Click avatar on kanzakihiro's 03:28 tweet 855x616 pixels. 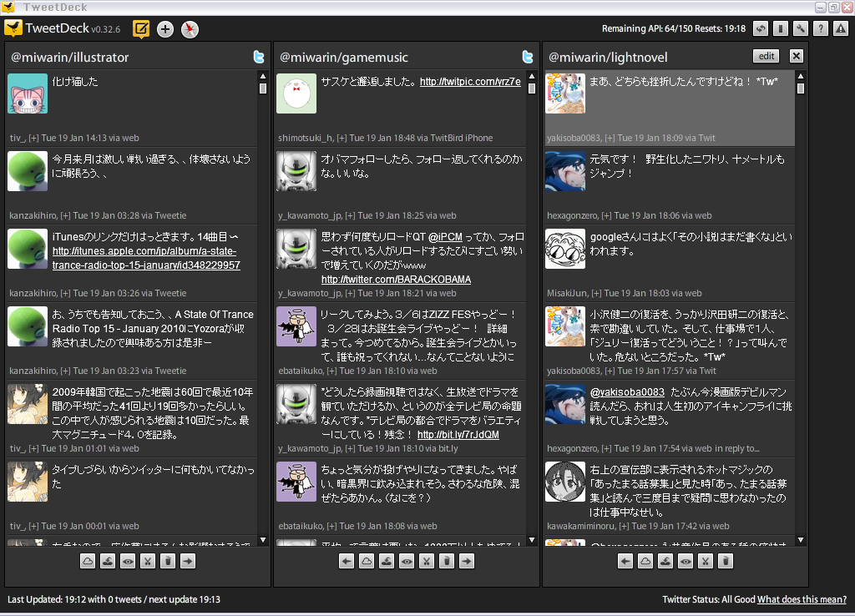point(28,171)
